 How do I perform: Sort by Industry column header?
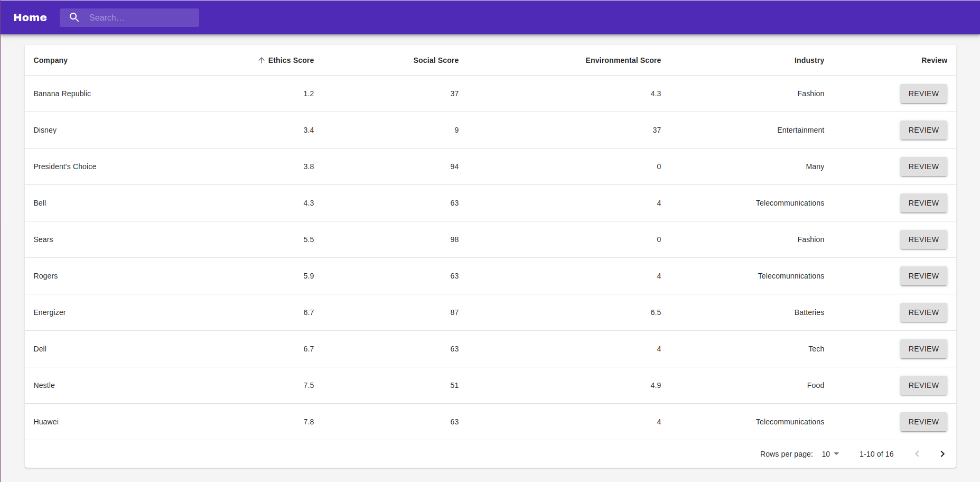(x=809, y=60)
